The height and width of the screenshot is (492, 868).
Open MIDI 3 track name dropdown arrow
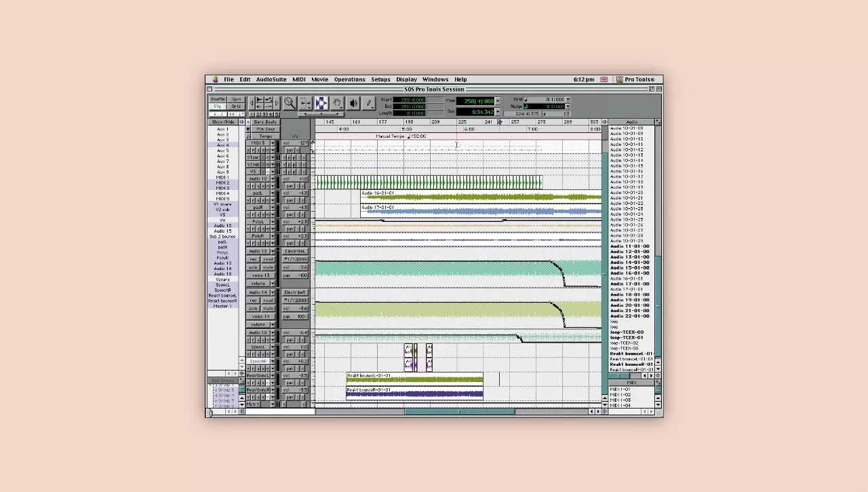(x=273, y=143)
